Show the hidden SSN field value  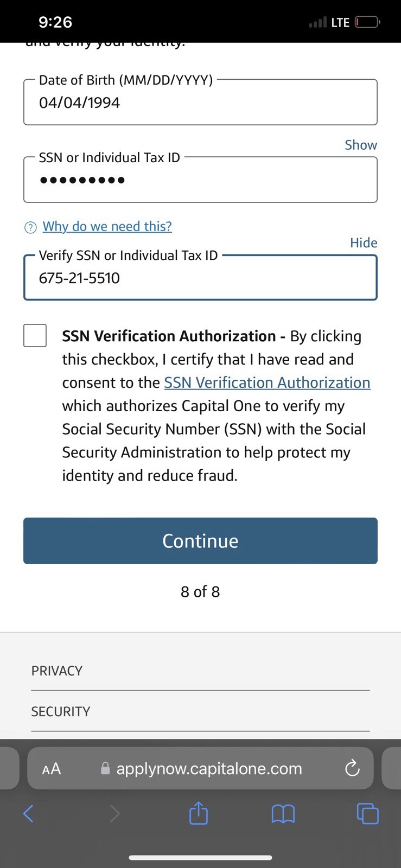point(361,145)
